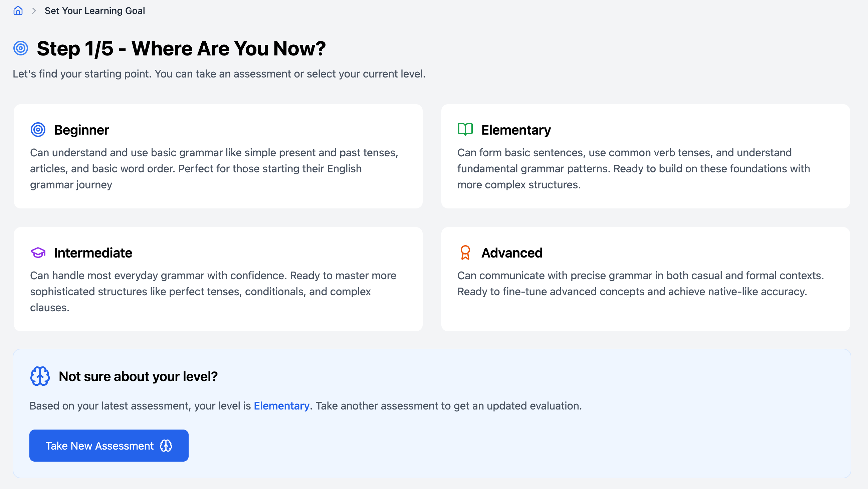Viewport: 868px width, 489px height.
Task: Click the target icon beside the step heading
Action: pyautogui.click(x=21, y=48)
